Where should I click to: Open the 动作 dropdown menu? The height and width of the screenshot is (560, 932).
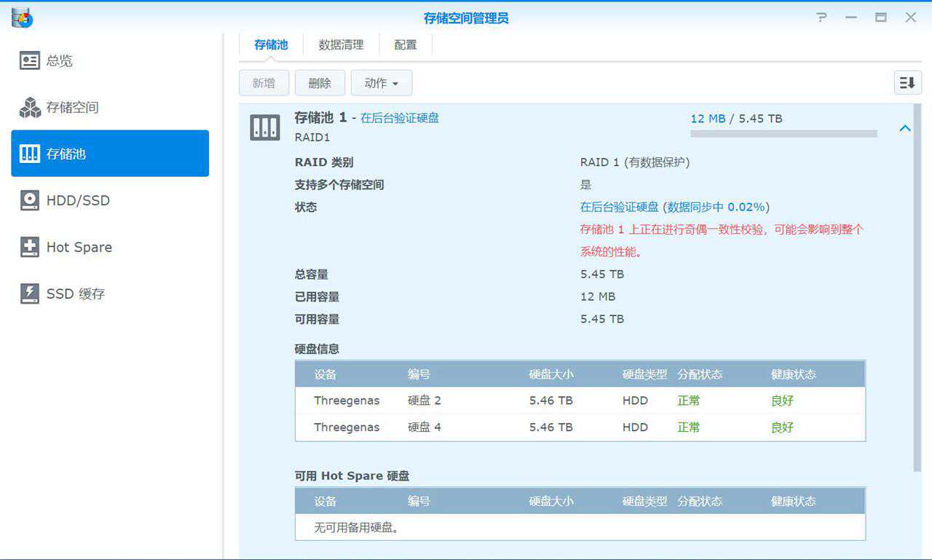[x=382, y=83]
